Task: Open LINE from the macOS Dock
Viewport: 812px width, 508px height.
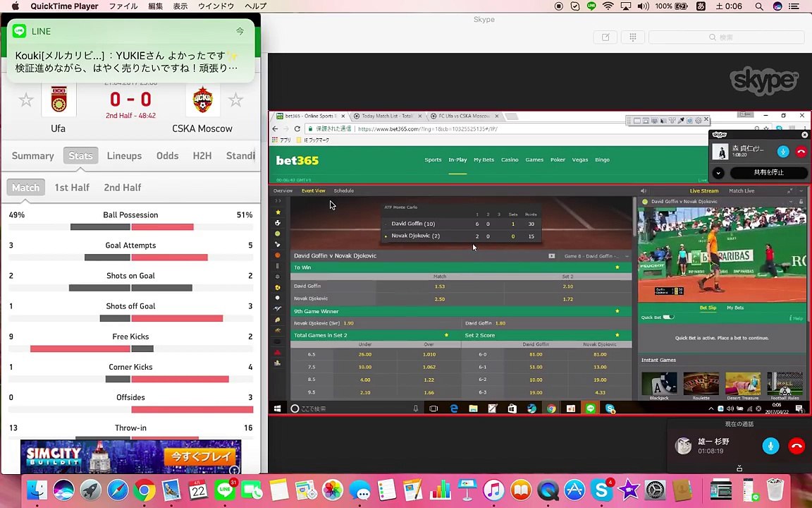Action: (x=226, y=490)
